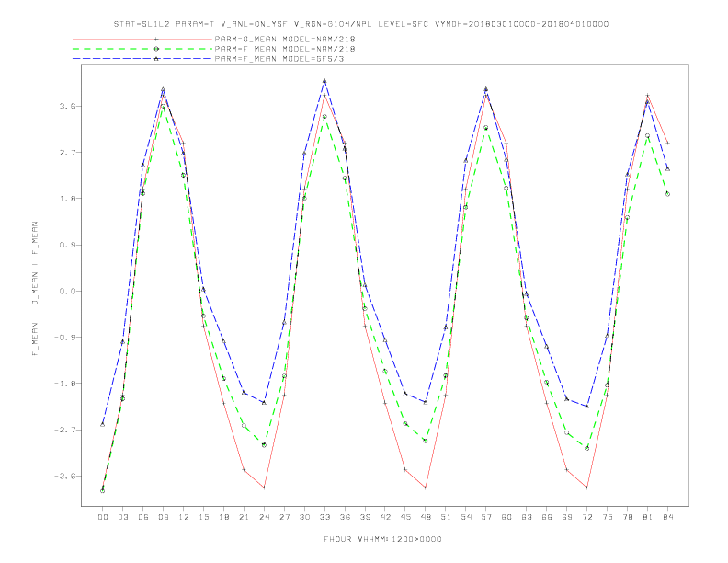
Task: Click y-axis tick value 2.7
Action: point(67,153)
